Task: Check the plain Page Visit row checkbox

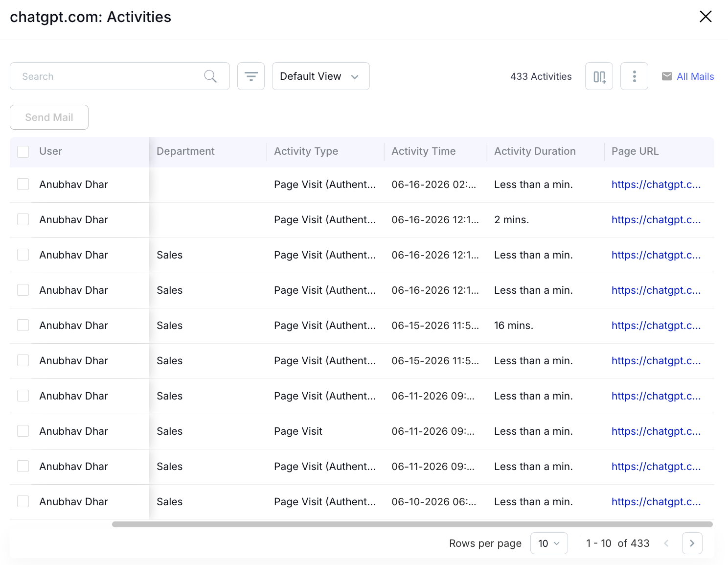Action: pyautogui.click(x=23, y=431)
